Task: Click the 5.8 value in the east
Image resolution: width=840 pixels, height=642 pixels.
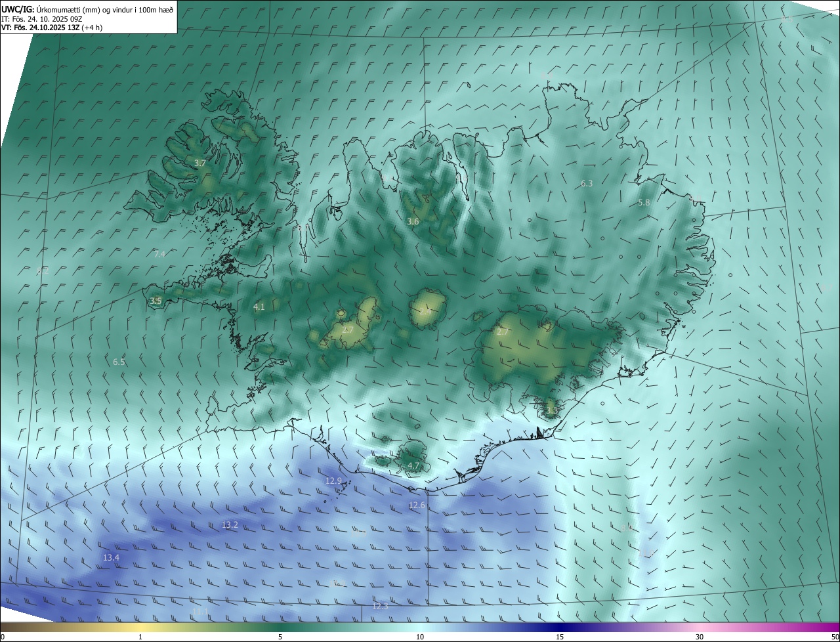Action: pyautogui.click(x=644, y=203)
